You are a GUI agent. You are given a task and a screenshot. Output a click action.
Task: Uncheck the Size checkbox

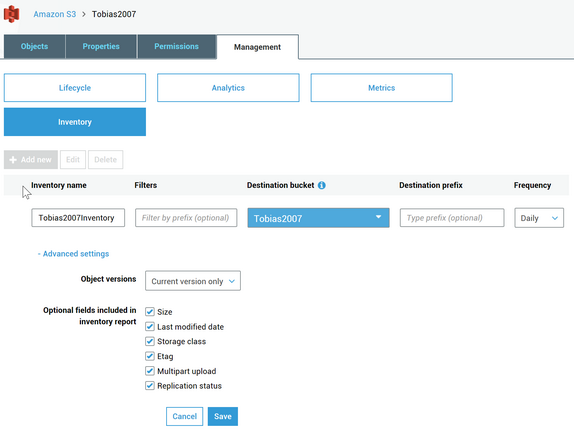[x=150, y=311]
